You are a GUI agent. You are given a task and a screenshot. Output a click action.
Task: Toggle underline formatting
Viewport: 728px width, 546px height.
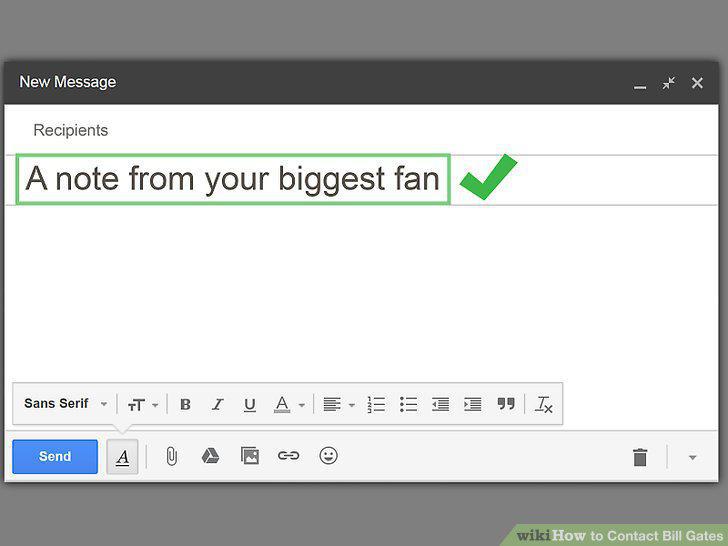250,405
